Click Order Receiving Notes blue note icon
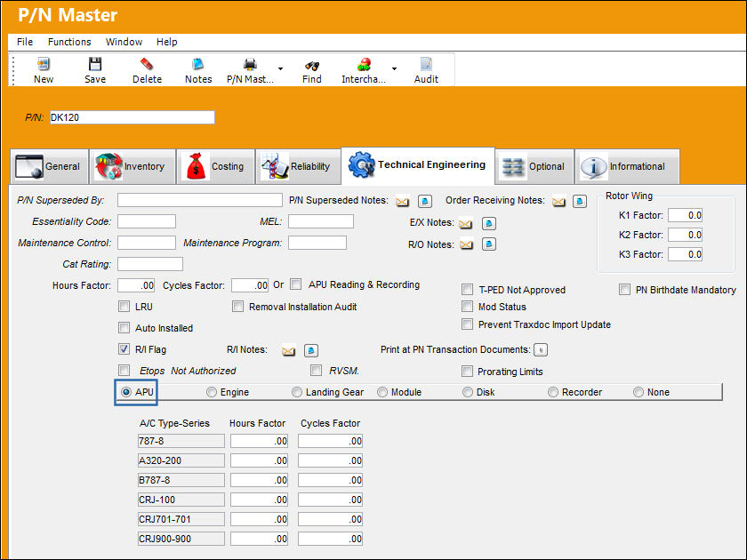747x560 pixels. [579, 202]
